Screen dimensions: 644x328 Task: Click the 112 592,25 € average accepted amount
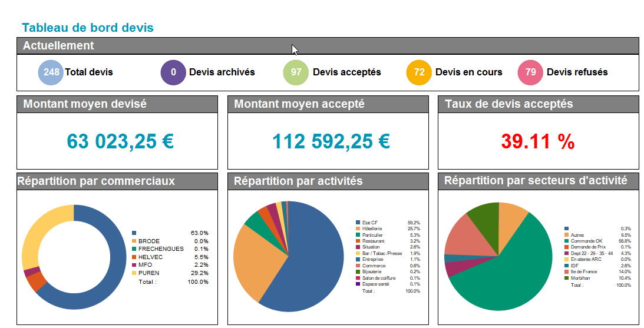tap(331, 141)
